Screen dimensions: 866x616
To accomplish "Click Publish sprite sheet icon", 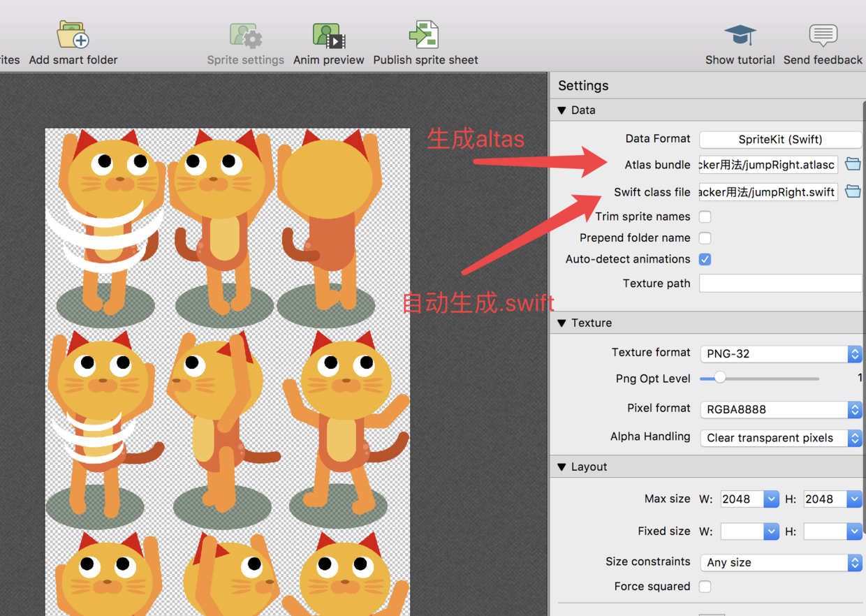I will (424, 34).
